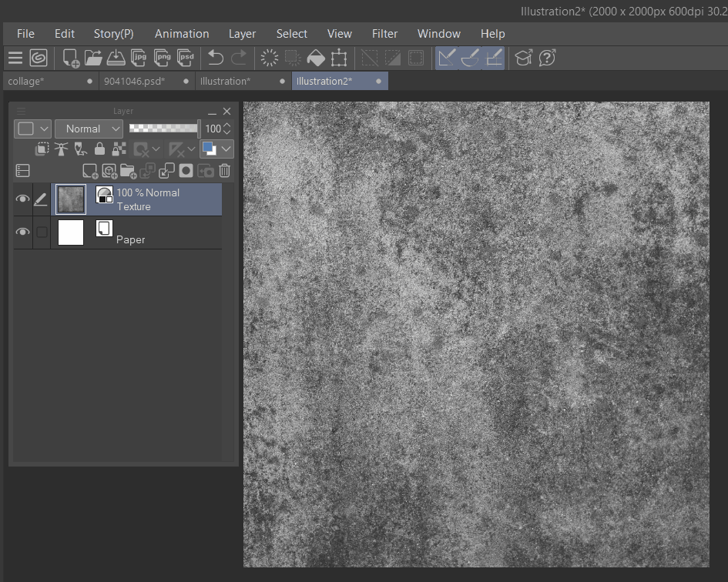
Task: Toggle the Lock Layer icon
Action: click(99, 149)
